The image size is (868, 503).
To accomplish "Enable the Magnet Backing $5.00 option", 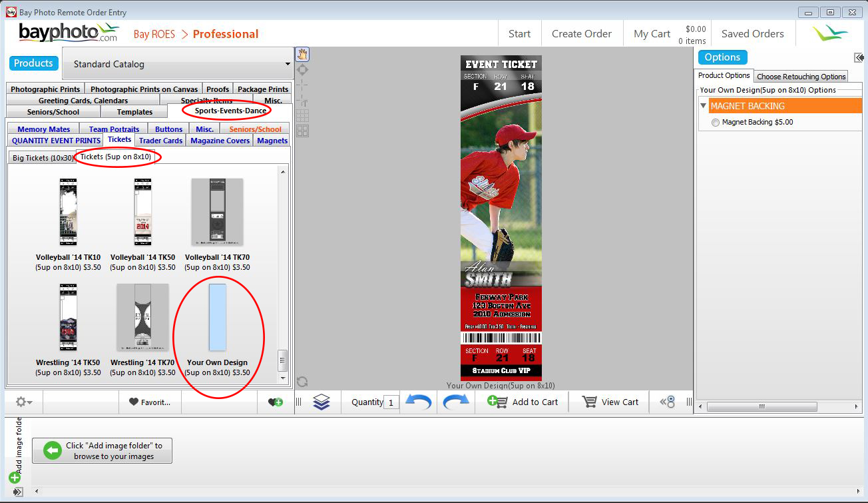I will click(716, 123).
